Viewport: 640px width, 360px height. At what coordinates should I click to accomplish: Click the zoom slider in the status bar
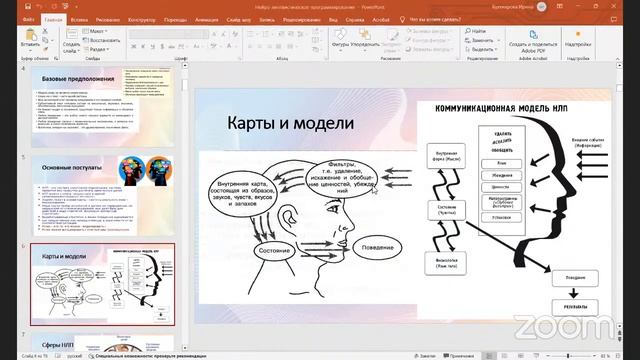pos(569,356)
